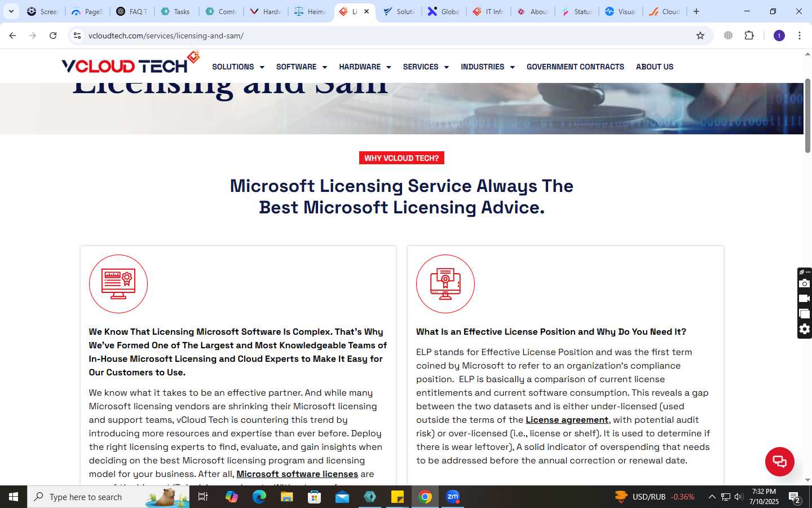The height and width of the screenshot is (508, 812).
Task: Bookmark this page with the star icon
Action: point(700,36)
